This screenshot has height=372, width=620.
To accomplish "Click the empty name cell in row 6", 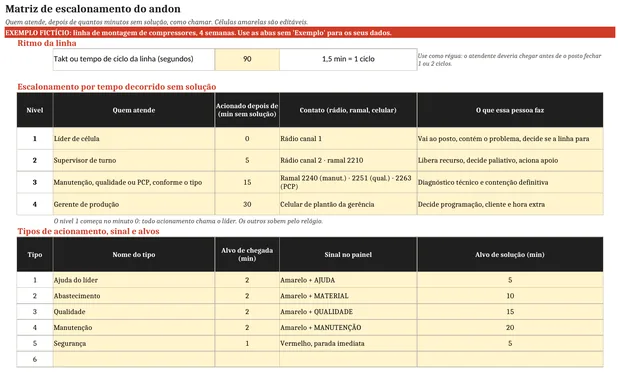I will click(134, 359).
